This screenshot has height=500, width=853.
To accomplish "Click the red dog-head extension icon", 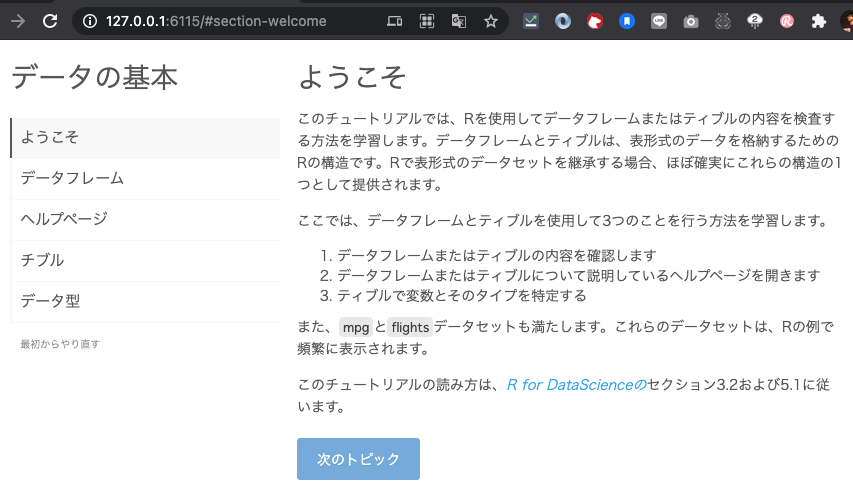I will click(x=595, y=21).
